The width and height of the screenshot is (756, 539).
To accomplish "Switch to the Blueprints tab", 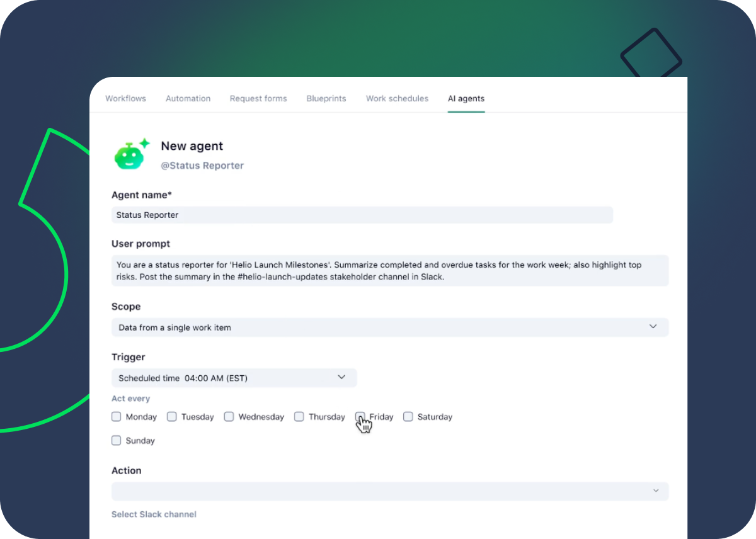I will coord(326,98).
